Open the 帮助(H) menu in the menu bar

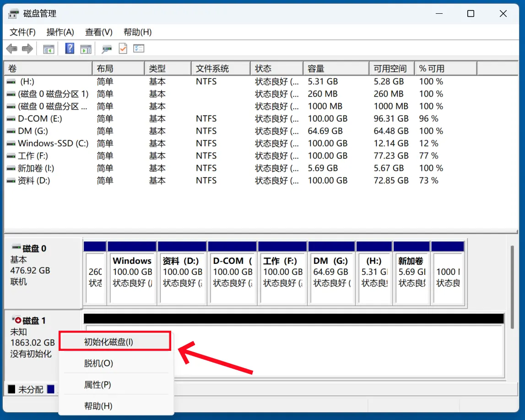point(138,32)
